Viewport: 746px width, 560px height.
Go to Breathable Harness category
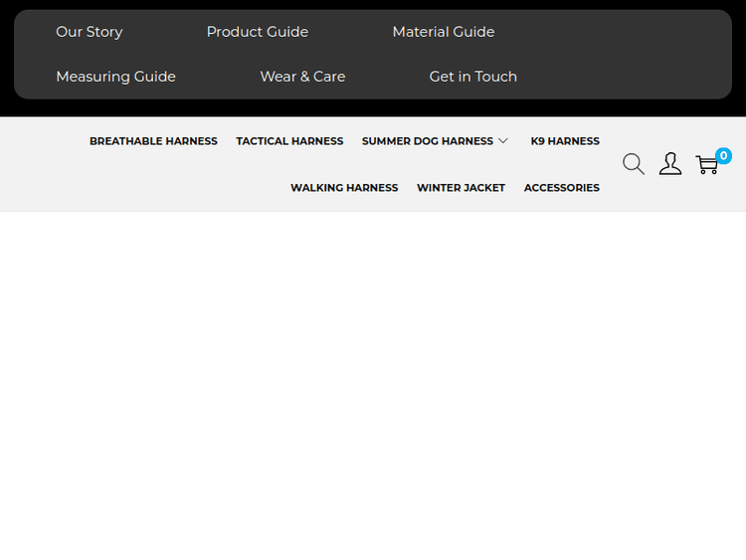[x=153, y=141]
